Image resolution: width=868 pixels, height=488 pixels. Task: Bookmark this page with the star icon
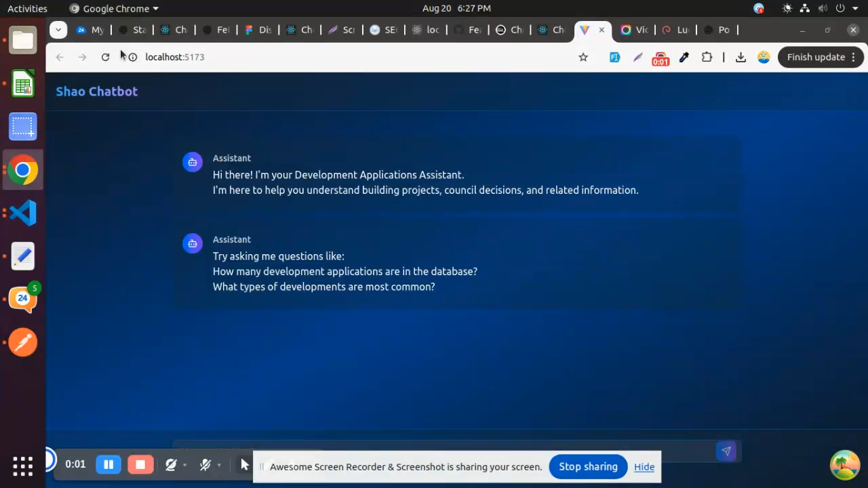tap(583, 58)
